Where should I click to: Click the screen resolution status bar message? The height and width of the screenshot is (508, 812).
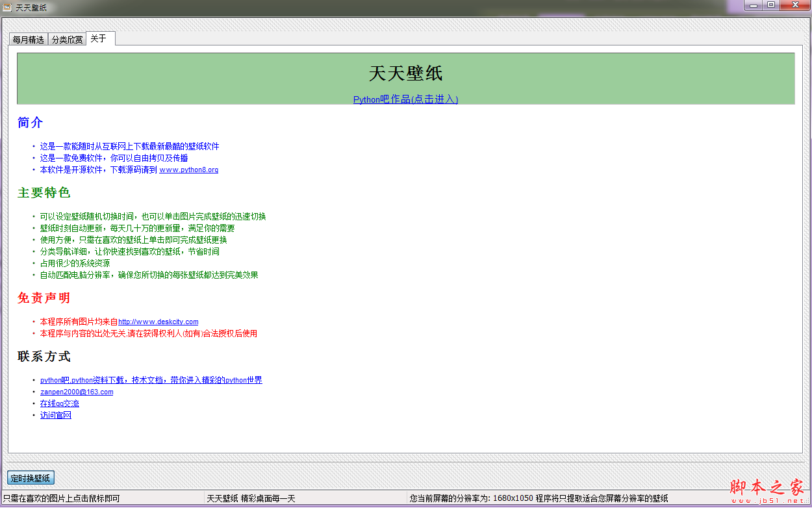point(539,499)
